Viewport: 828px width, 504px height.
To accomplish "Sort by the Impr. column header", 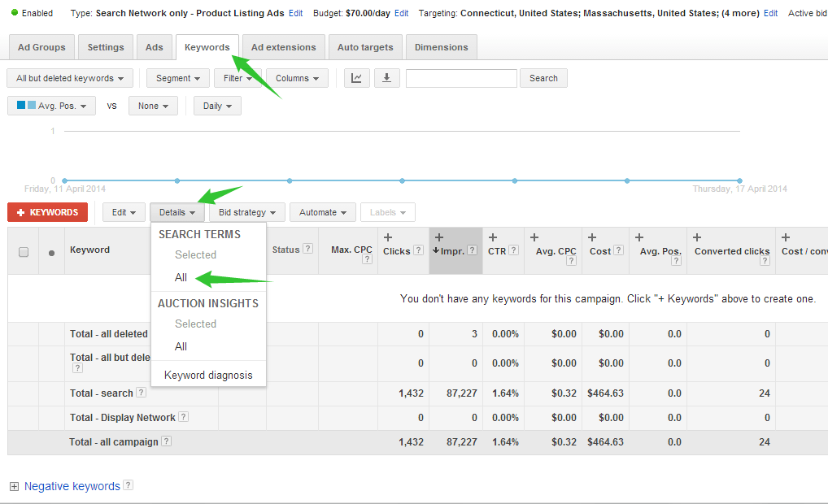I will (455, 251).
